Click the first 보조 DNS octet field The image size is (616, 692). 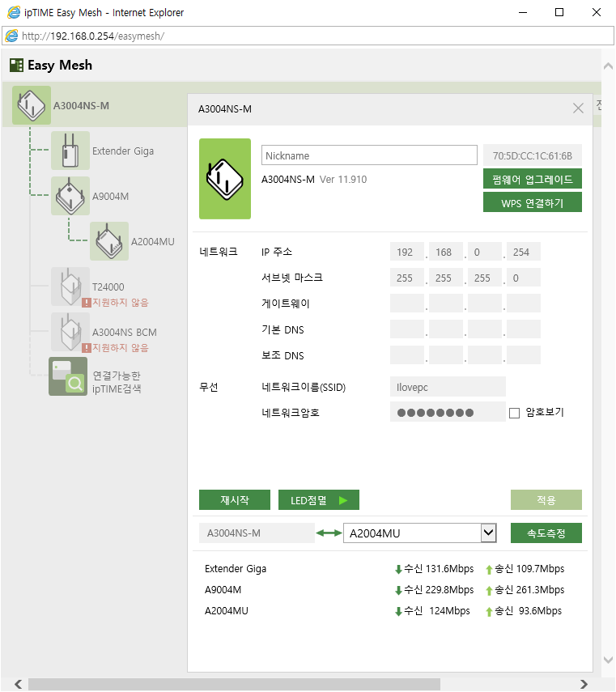407,355
